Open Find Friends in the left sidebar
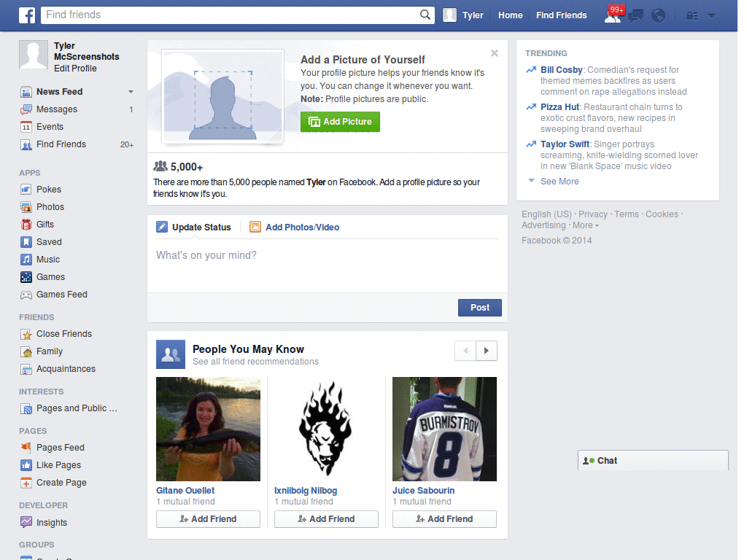 (x=61, y=144)
